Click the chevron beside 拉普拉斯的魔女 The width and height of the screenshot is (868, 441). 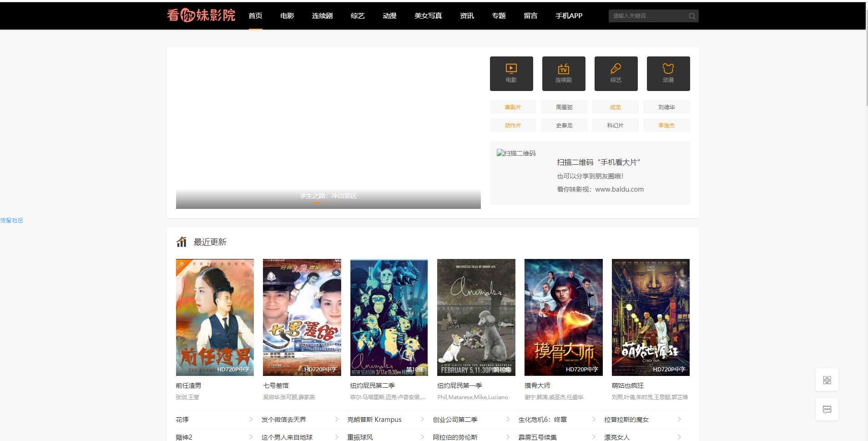[x=680, y=419]
